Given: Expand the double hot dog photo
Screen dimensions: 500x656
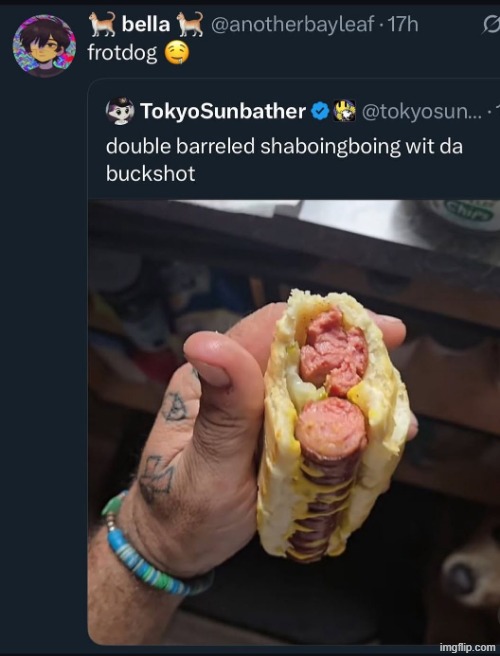Looking at the screenshot, I should point(294,422).
